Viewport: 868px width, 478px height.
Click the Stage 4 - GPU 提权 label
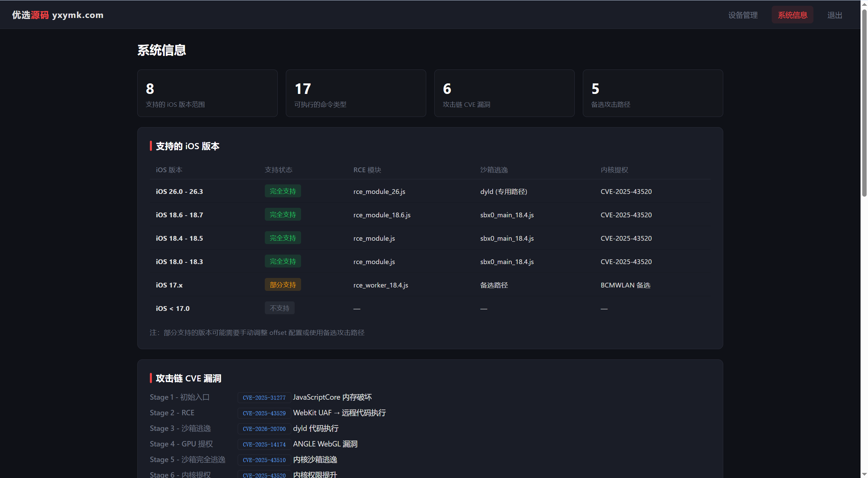pos(181,444)
